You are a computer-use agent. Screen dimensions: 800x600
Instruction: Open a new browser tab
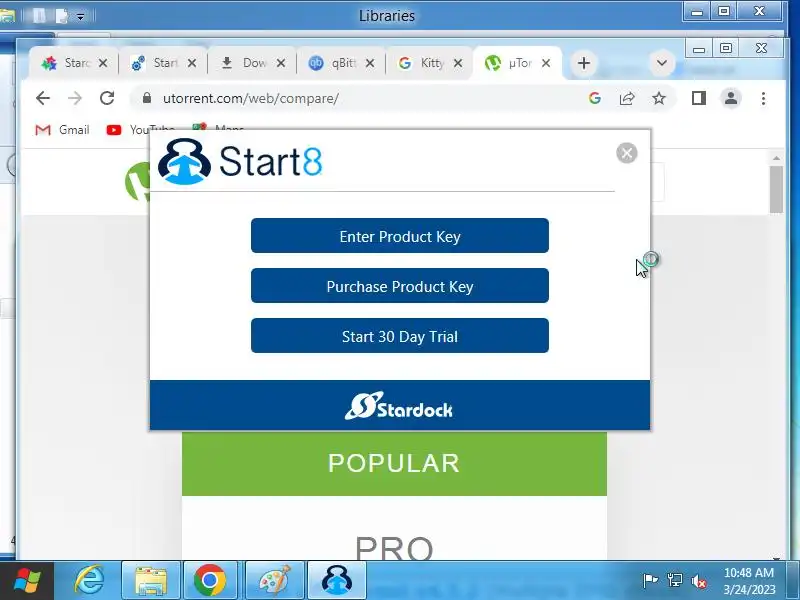point(584,63)
